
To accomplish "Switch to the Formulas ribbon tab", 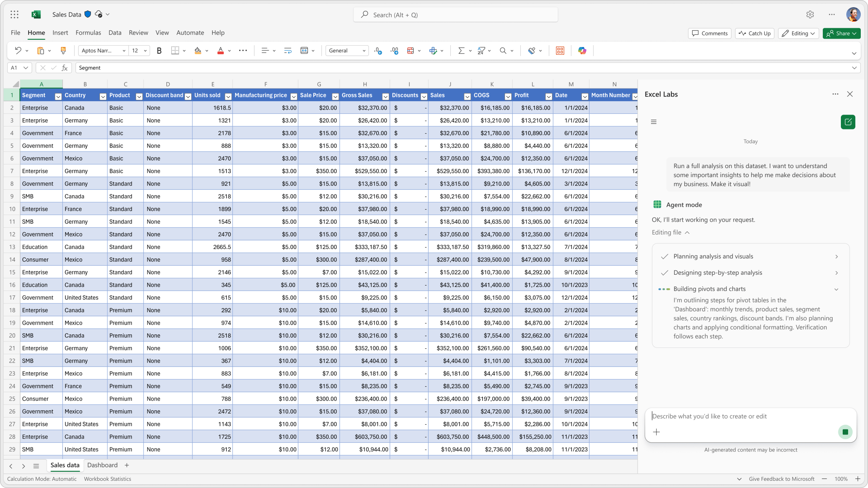I will pos(88,33).
